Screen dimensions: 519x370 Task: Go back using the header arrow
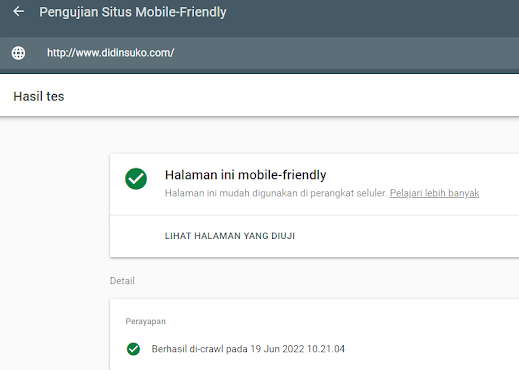click(x=18, y=12)
